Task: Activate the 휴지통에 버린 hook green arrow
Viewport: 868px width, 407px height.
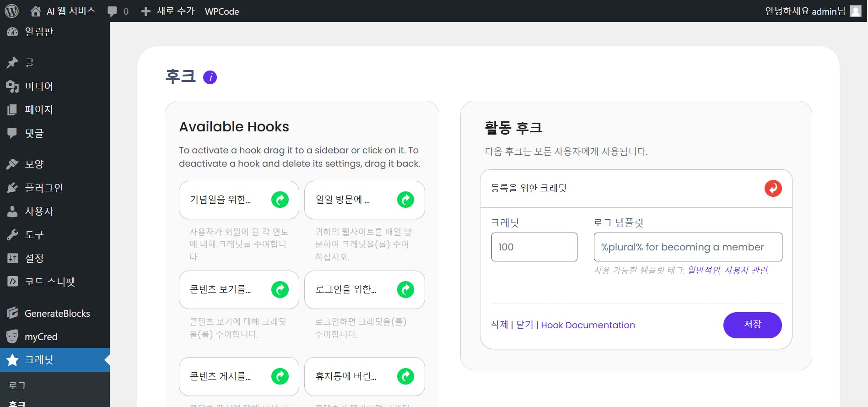Action: coord(405,376)
